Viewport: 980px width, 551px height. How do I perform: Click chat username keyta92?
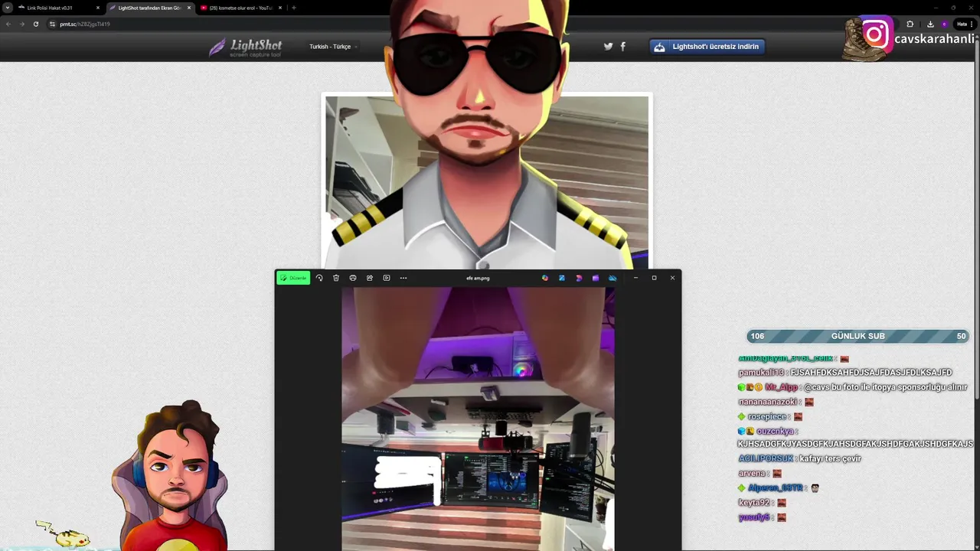point(753,502)
